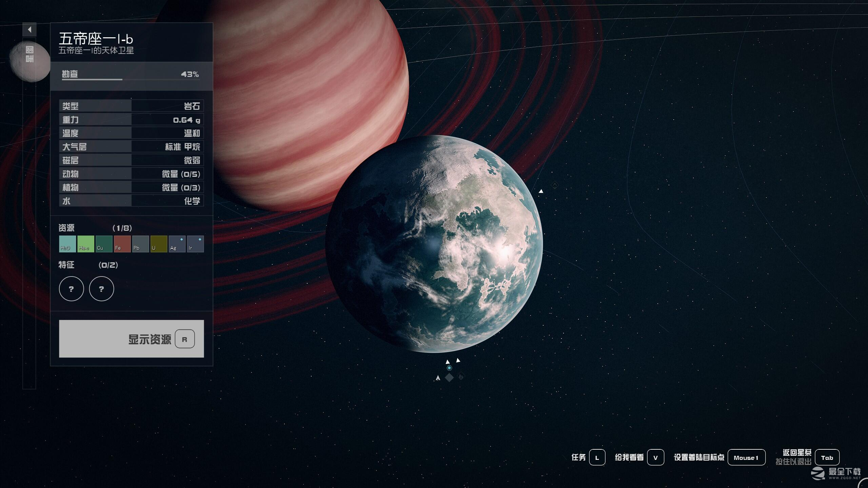
Task: Select the Ir iridium resource swatch
Action: (x=196, y=244)
